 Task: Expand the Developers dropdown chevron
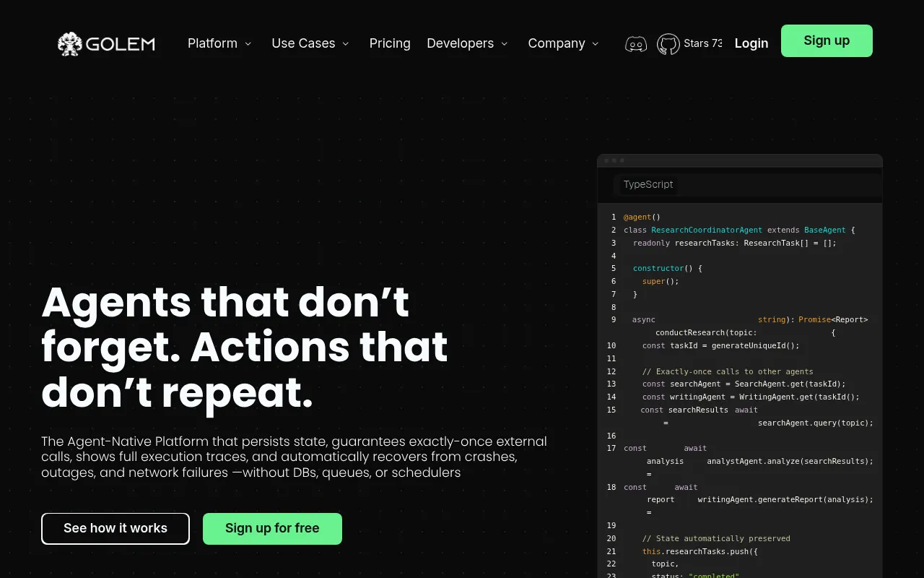click(x=505, y=44)
